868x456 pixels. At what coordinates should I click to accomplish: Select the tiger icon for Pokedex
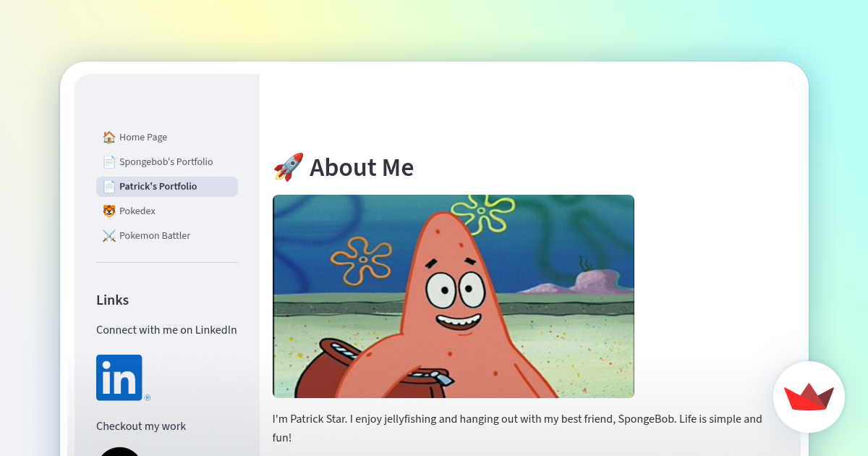tap(109, 211)
